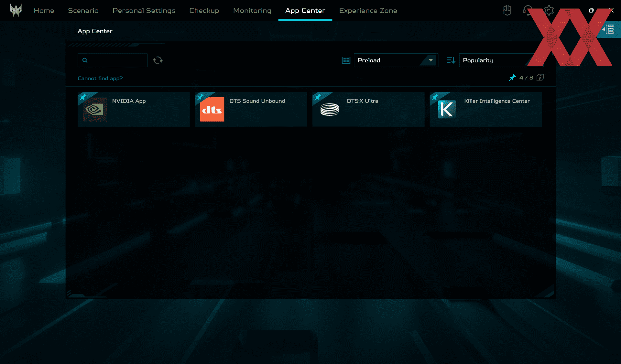Launch the DTS:X Ultra app tile
The width and height of the screenshot is (621, 364).
pyautogui.click(x=368, y=109)
